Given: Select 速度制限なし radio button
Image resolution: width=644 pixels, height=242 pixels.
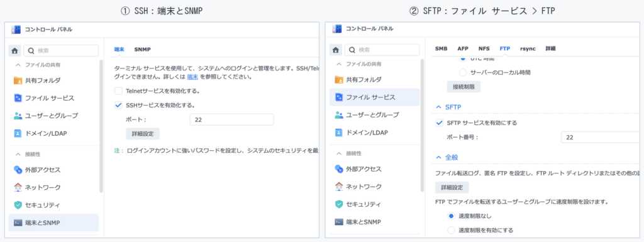Looking at the screenshot, I should point(451,216).
